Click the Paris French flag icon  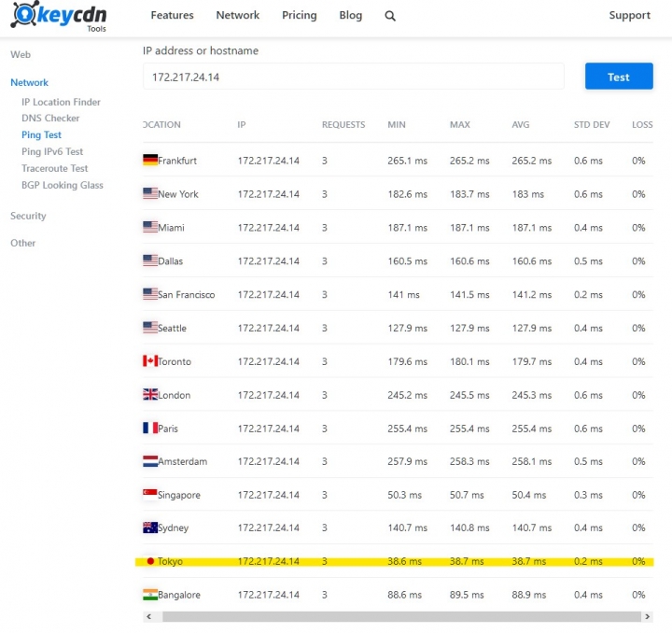pyautogui.click(x=150, y=428)
